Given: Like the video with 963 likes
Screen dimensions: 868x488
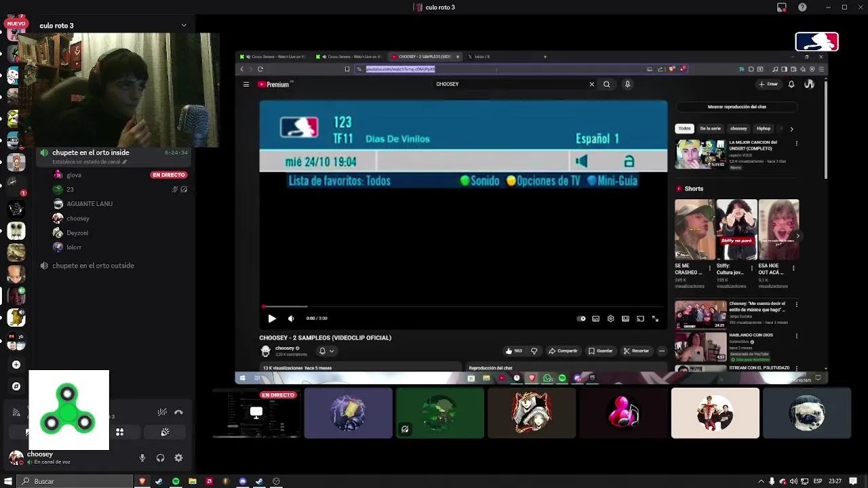Looking at the screenshot, I should (513, 351).
